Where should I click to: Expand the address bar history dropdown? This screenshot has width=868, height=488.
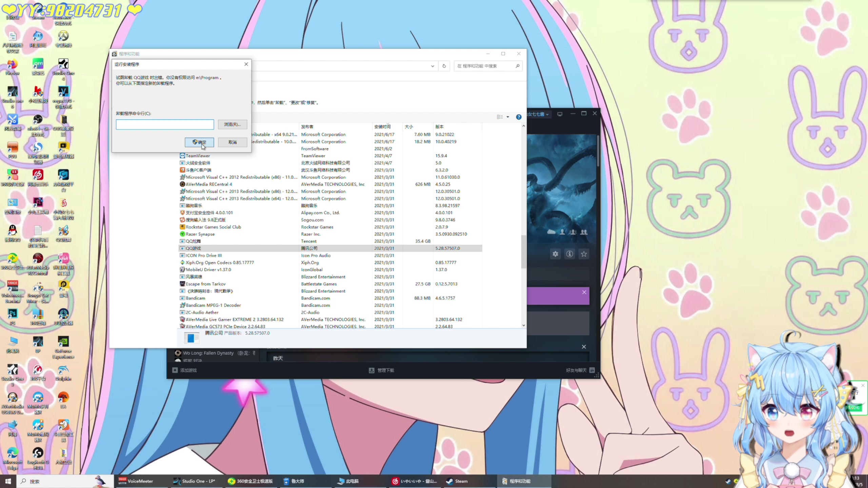coord(433,66)
